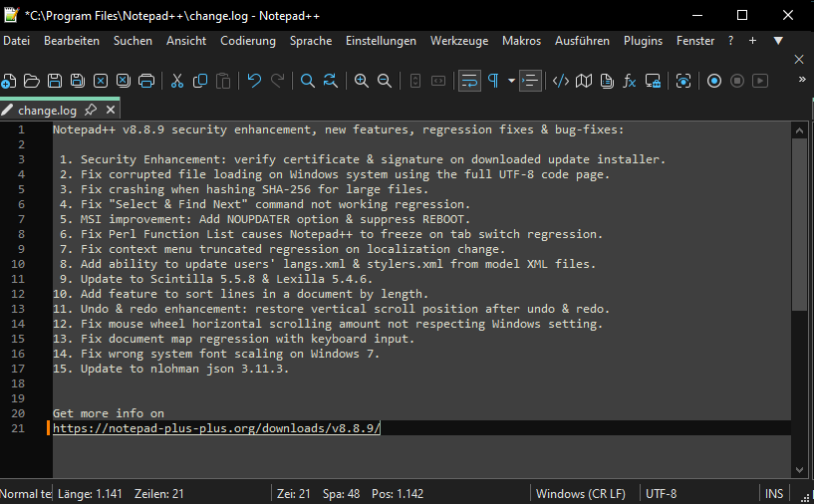Image resolution: width=814 pixels, height=504 pixels.
Task: Open the Einstellungen menu
Action: (x=381, y=41)
